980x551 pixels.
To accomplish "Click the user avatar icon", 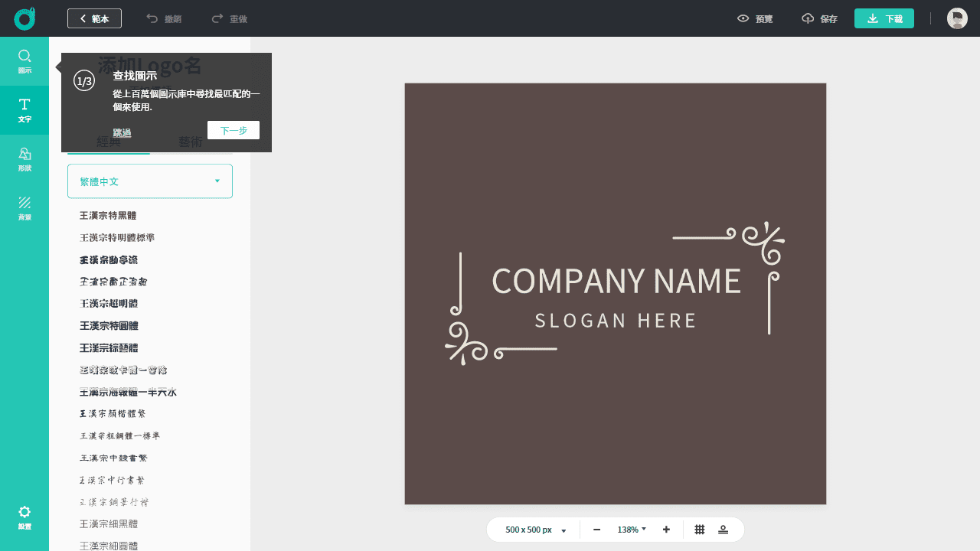I will pos(957,18).
